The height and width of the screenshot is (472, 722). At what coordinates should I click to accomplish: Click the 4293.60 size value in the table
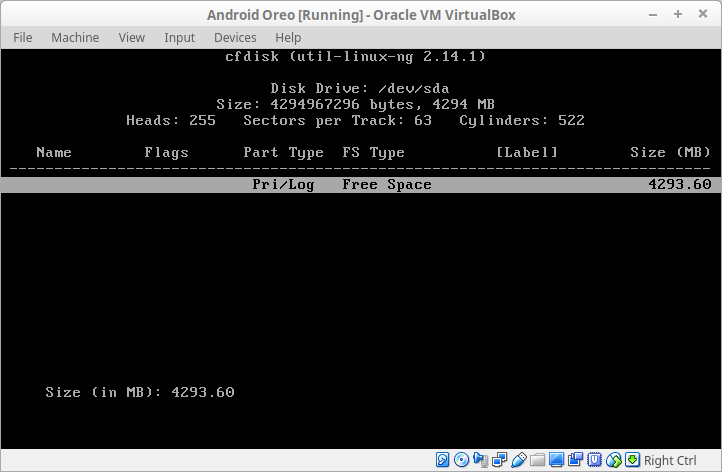[x=680, y=185]
